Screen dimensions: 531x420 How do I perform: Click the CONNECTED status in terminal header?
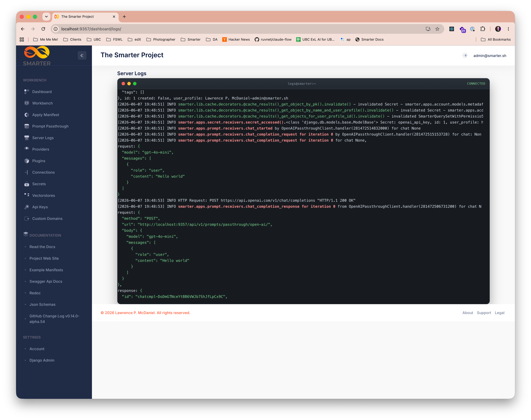(476, 84)
